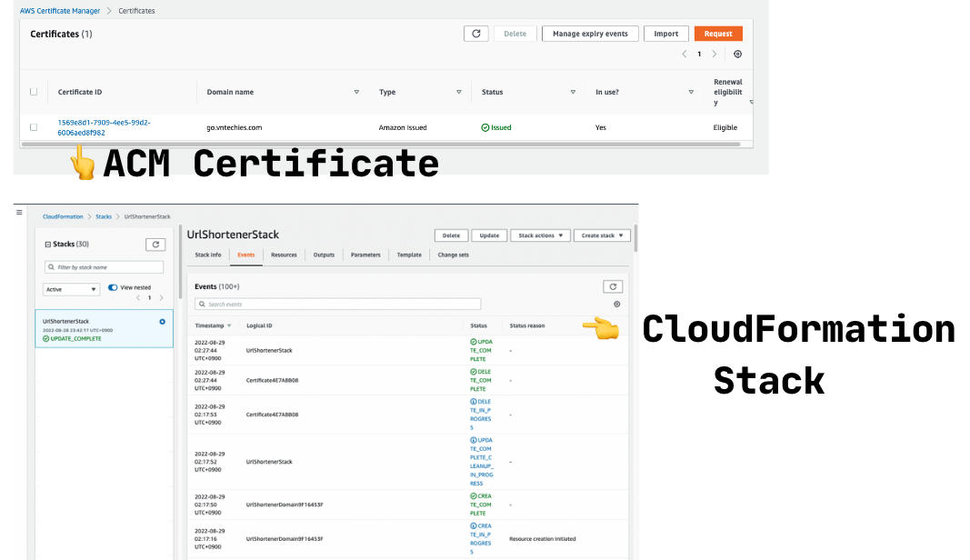This screenshot has width=970, height=560.
Task: Open the Stack actions dropdown
Action: [539, 235]
